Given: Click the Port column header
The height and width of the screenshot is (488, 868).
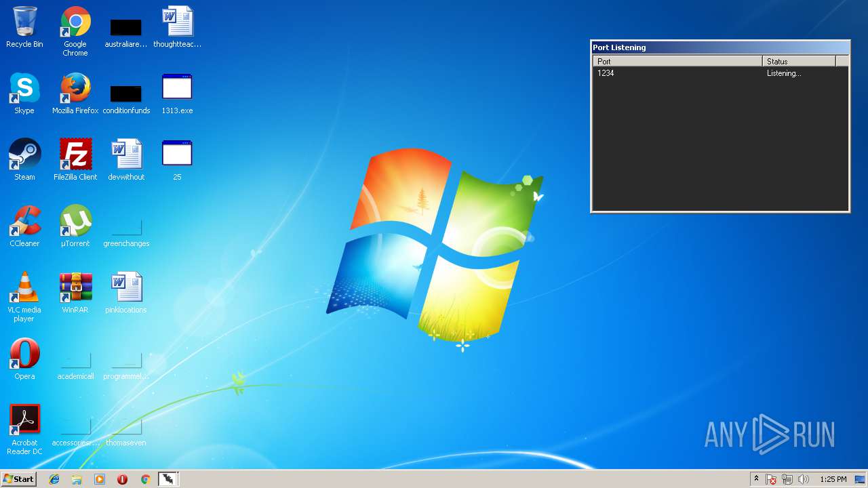Looking at the screenshot, I should coord(677,61).
